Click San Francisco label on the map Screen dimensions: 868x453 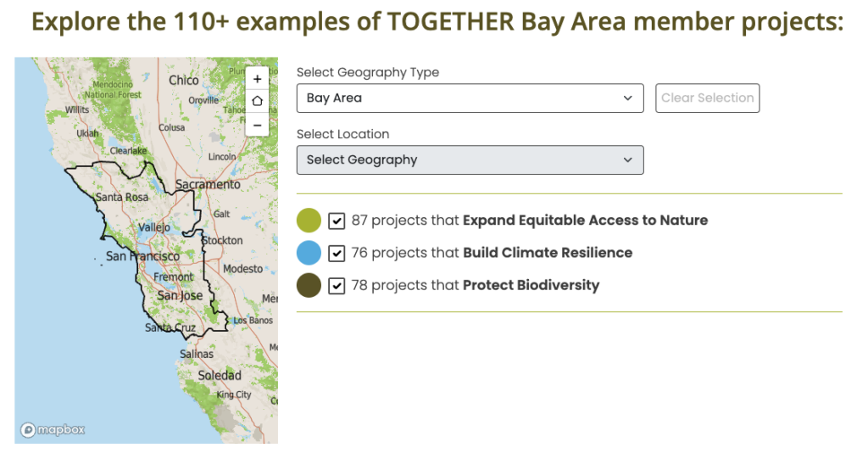coord(142,256)
